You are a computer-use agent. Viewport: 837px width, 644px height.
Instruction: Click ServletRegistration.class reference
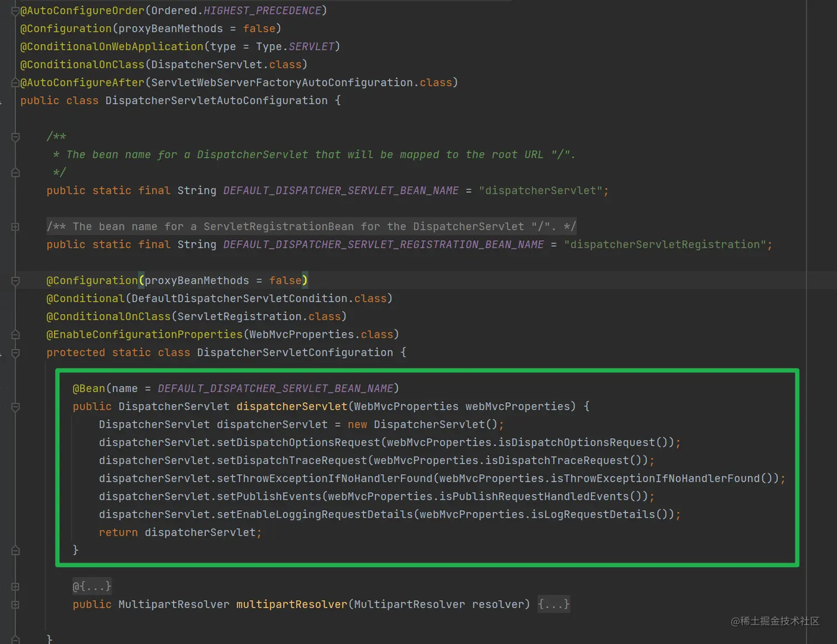coord(259,316)
